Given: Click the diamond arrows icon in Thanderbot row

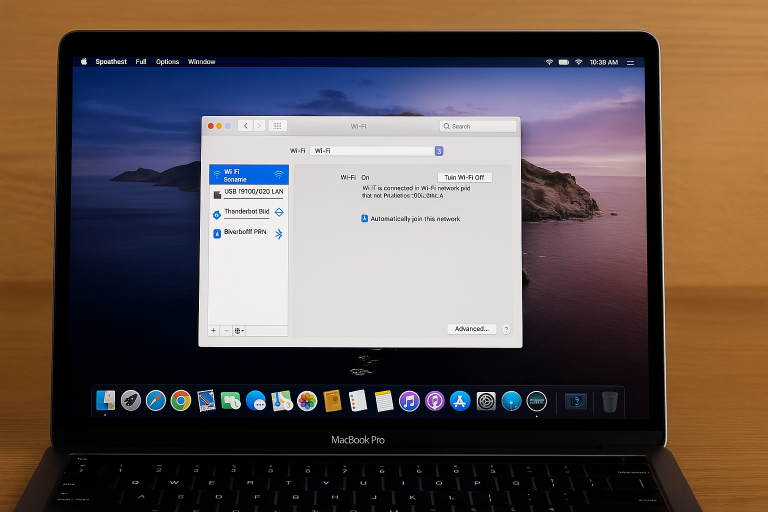Looking at the screenshot, I should pyautogui.click(x=279, y=212).
